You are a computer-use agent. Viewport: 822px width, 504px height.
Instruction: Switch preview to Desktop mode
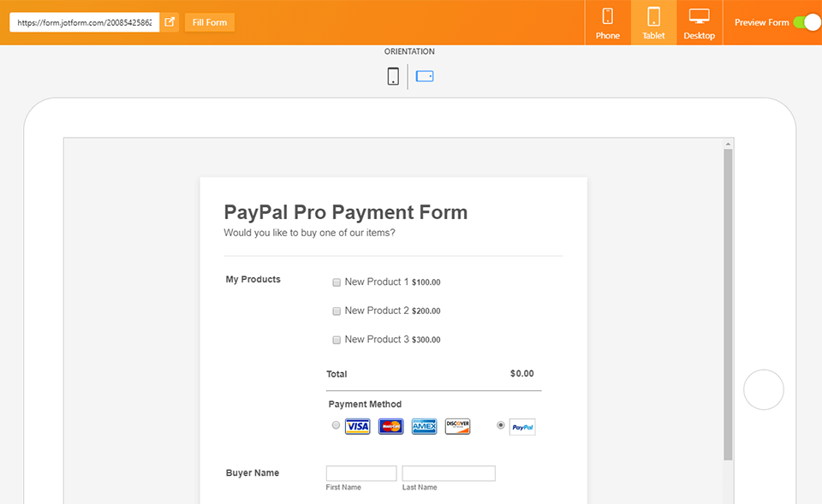(699, 21)
